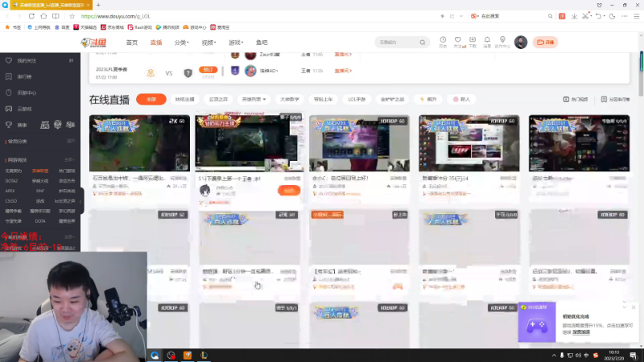This screenshot has width=644, height=362.
Task: Open the 腾讯视频 bookmark
Action: 167,27
